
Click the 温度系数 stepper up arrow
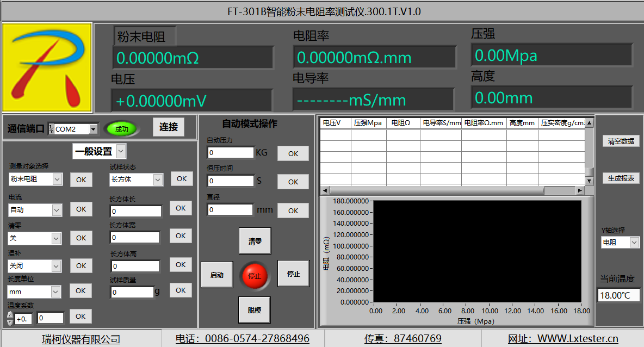coord(9,315)
